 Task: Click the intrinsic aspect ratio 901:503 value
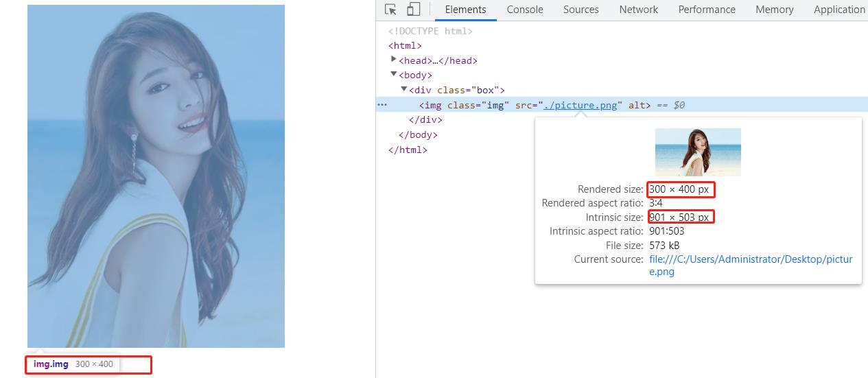[x=667, y=231]
